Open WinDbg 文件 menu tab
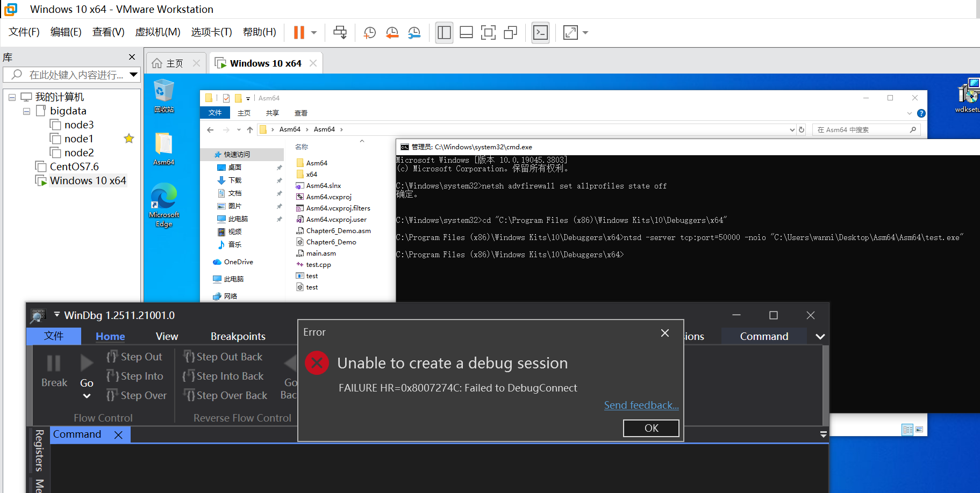 coord(54,336)
